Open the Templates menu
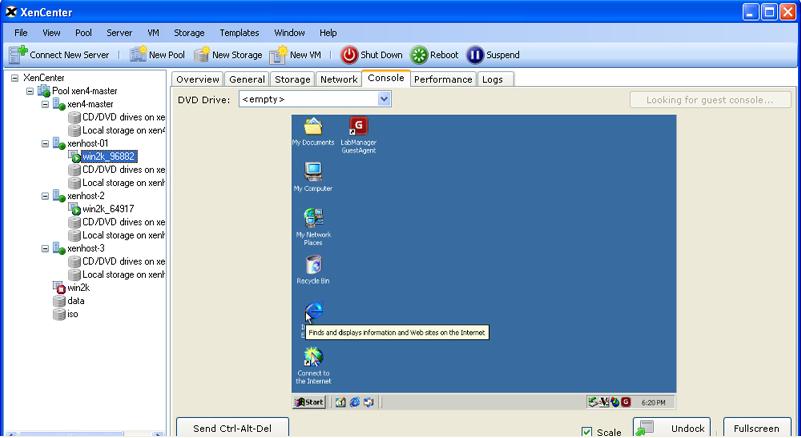 tap(239, 33)
